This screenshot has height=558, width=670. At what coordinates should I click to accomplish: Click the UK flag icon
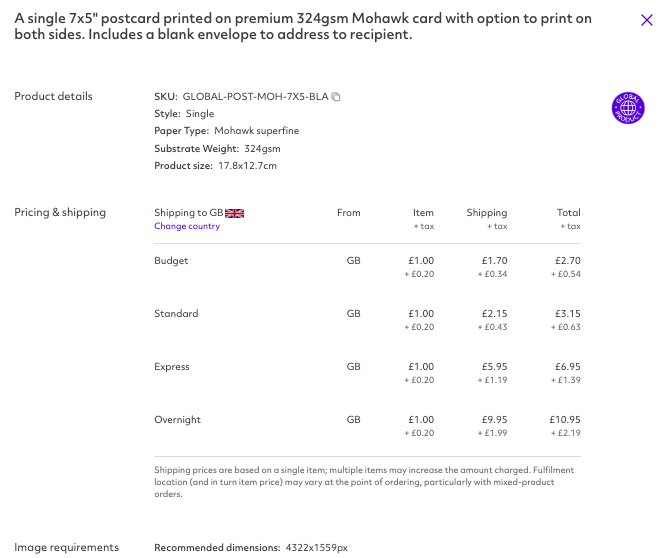coord(235,213)
